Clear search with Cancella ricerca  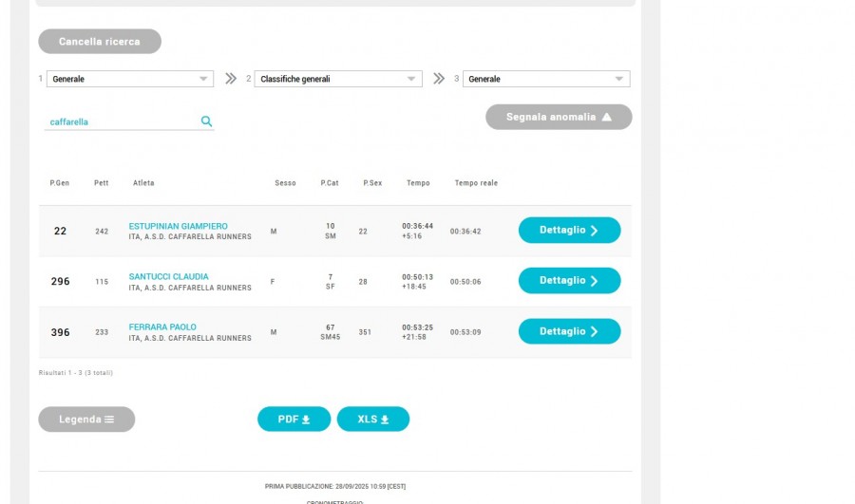(100, 42)
